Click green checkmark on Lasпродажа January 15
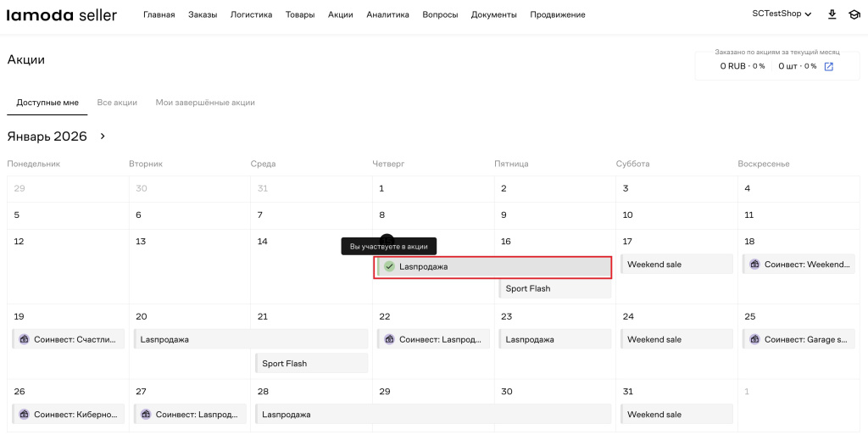This screenshot has width=868, height=446. point(389,266)
